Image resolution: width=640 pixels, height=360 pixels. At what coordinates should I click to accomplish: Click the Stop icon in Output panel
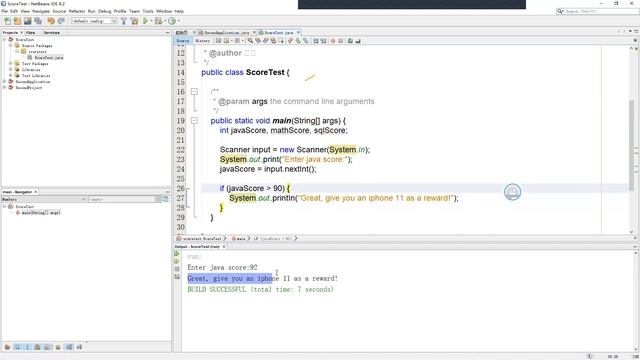click(177, 269)
